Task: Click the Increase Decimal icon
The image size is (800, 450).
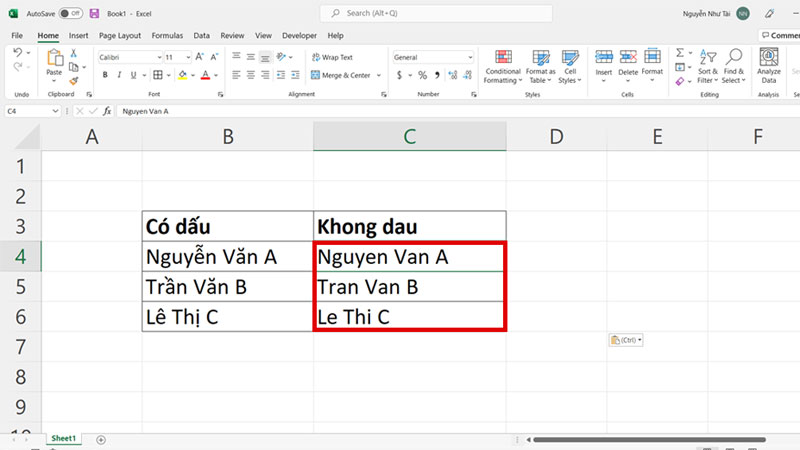Action: [x=453, y=75]
